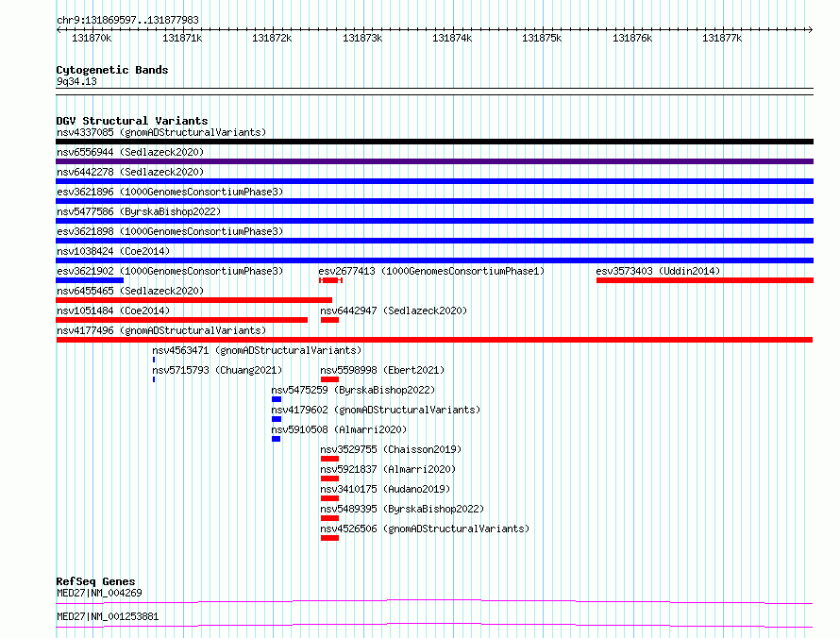Click the esv3621902 variant label
Viewport: 840px width, 638px height.
[x=170, y=271]
